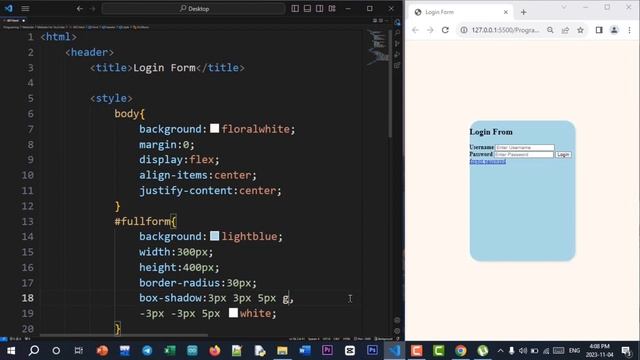Viewport: 640px width, 360px height.
Task: Open Source Control in the right activity bar
Action: [398, 43]
